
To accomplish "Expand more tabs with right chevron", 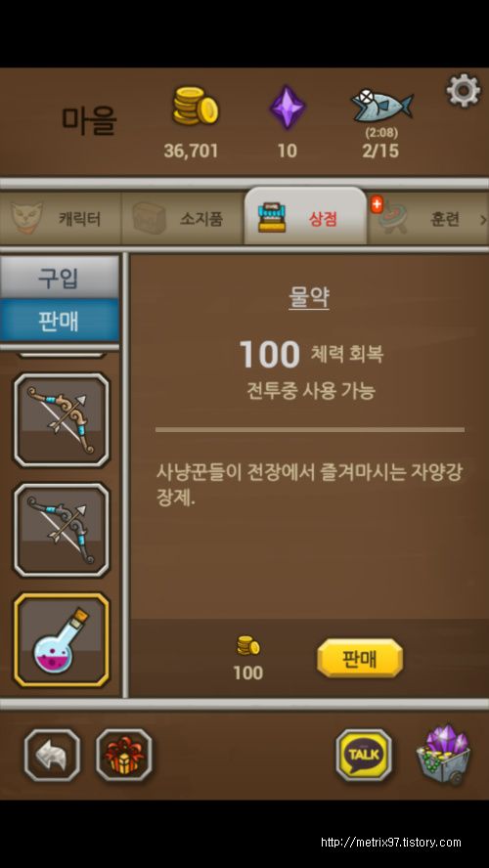I will tap(483, 220).
